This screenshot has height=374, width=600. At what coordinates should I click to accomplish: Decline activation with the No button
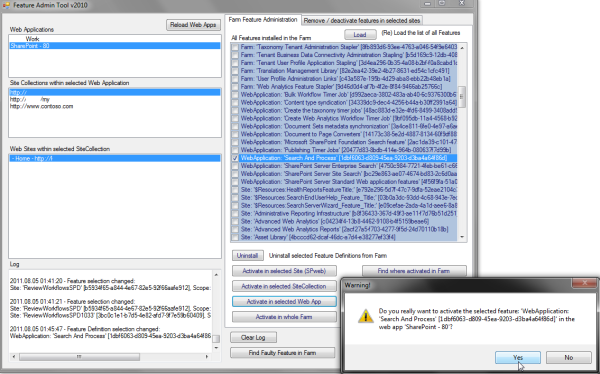[x=569, y=357]
